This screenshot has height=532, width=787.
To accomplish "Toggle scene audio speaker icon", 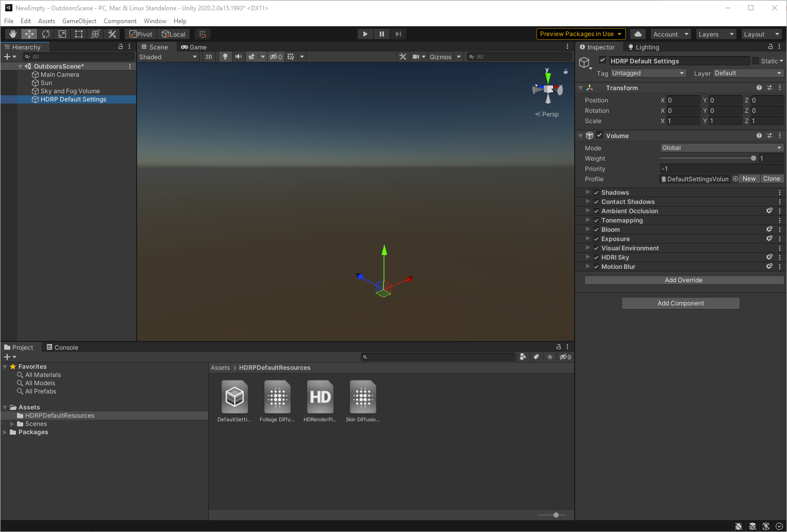I will pos(238,57).
